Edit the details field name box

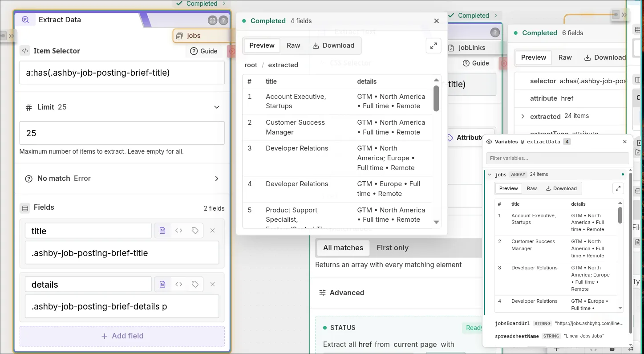(88, 284)
